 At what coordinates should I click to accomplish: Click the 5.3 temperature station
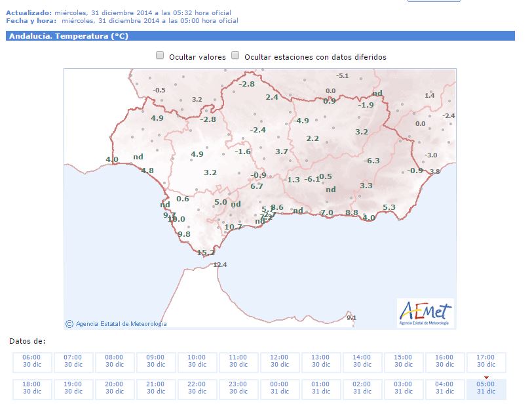coord(389,207)
